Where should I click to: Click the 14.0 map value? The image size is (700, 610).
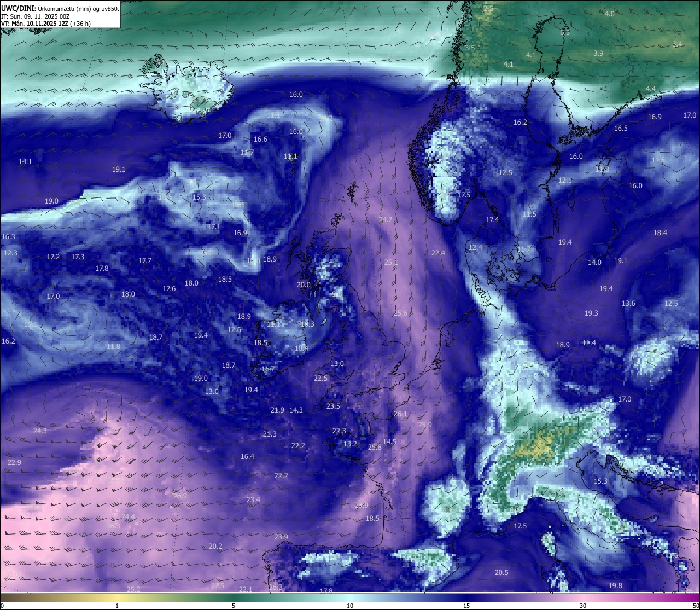594,262
